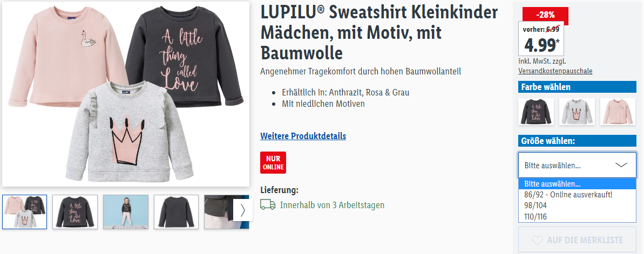View the three-sweatshirts overview thumbnail
The image size is (644, 254).
coord(25,212)
